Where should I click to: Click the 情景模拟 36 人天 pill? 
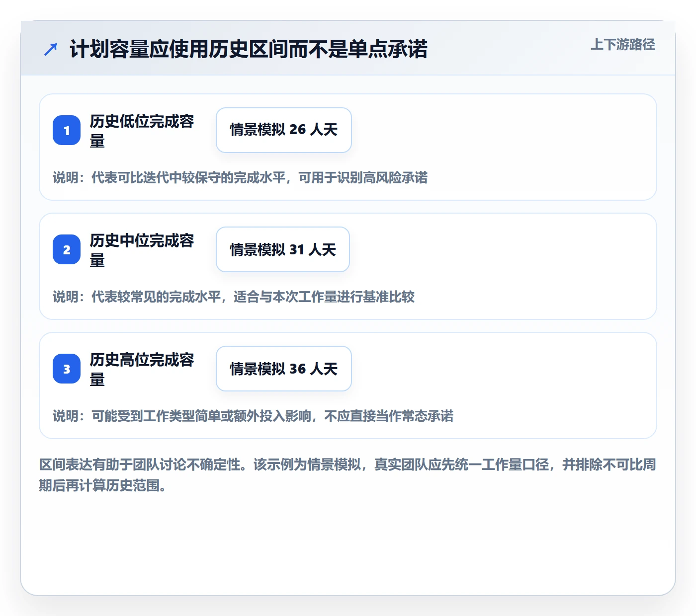[x=284, y=369]
